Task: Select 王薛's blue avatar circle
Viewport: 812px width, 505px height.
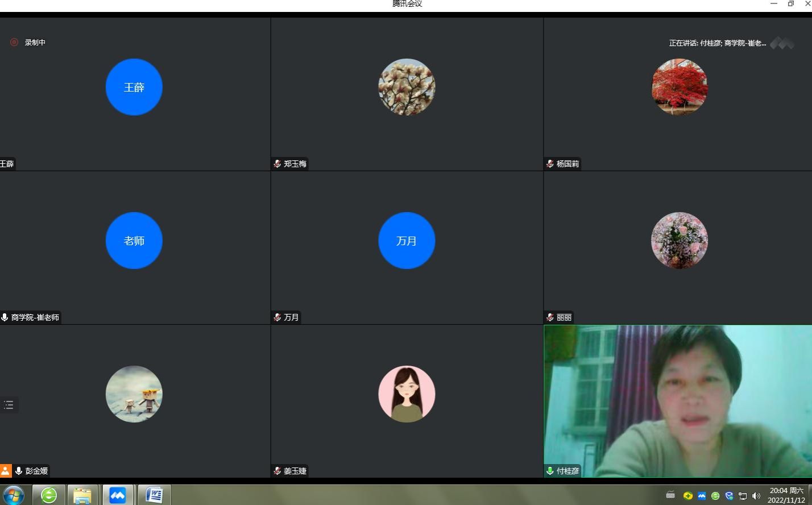Action: (134, 87)
